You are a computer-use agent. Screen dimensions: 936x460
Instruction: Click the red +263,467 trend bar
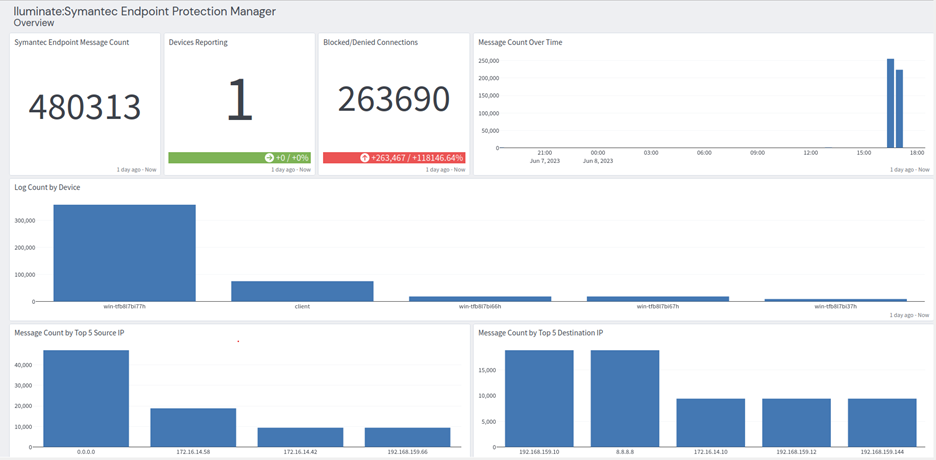[x=393, y=158]
